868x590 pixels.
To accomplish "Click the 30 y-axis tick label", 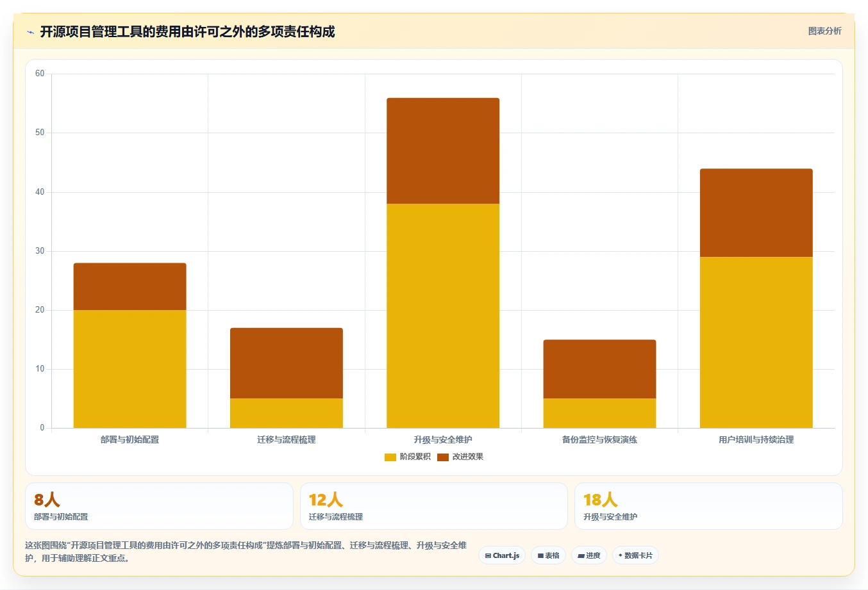I will pos(40,251).
